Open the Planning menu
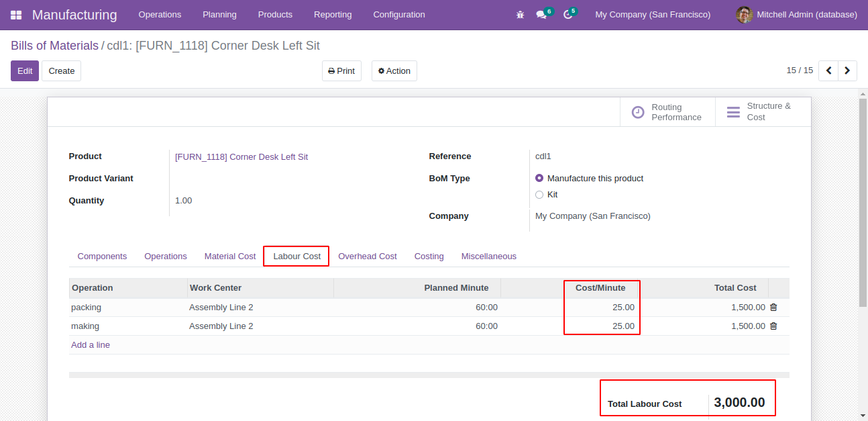The image size is (868, 421). (x=219, y=15)
